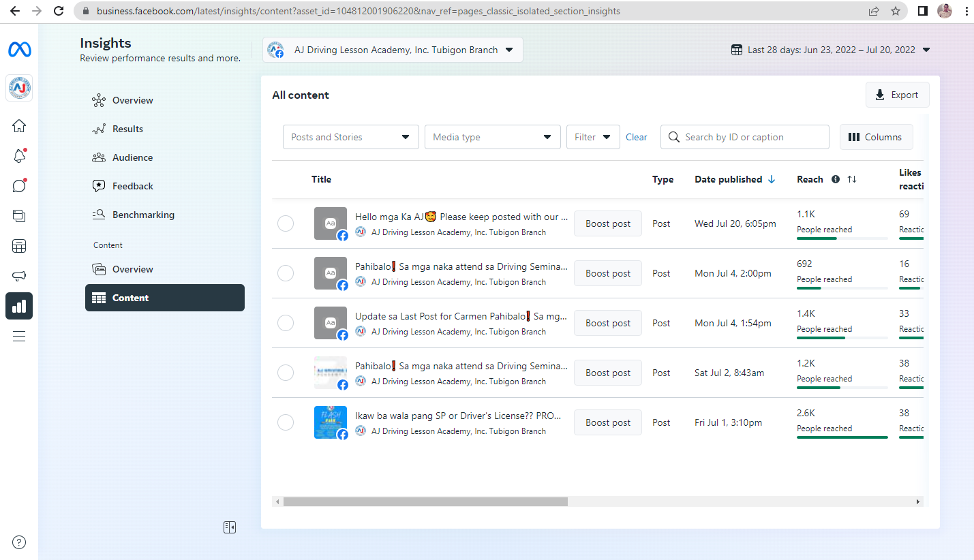The image size is (974, 560).
Task: Click the Date published sort arrow
Action: (x=772, y=179)
